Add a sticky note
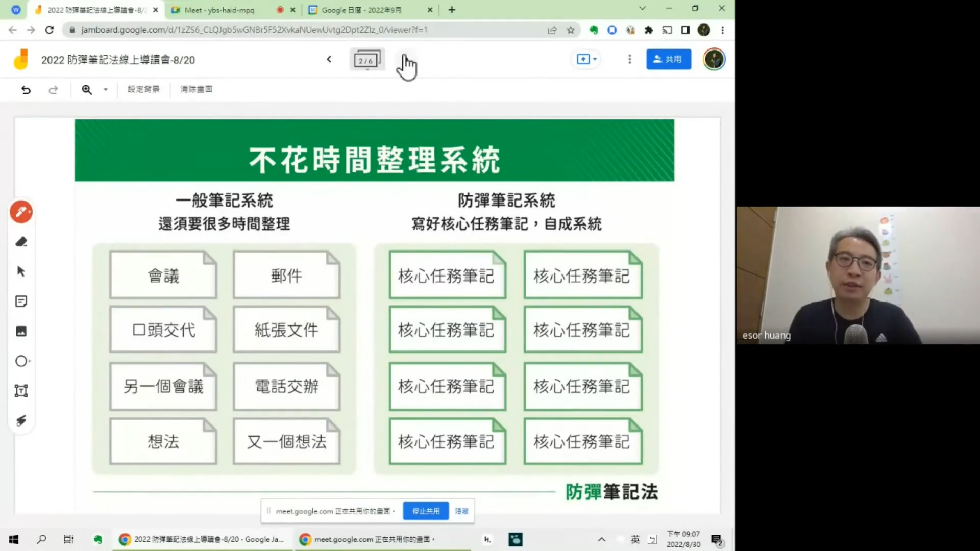Image resolution: width=980 pixels, height=551 pixels. pos(21,302)
